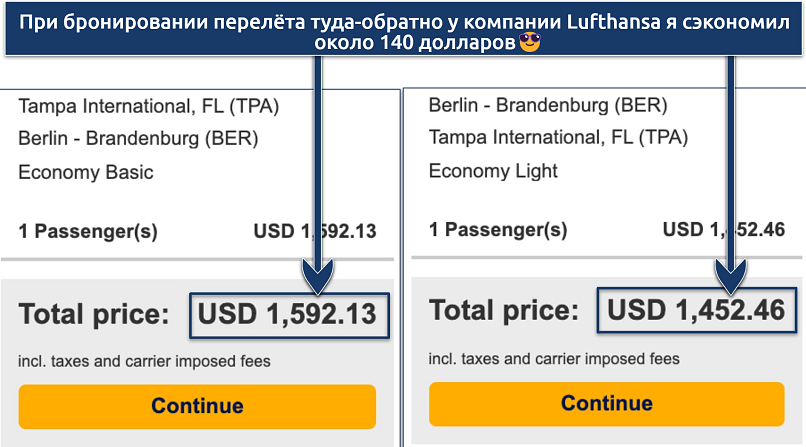Select the highlighted USD 1,452.46 total price box

pos(696,311)
